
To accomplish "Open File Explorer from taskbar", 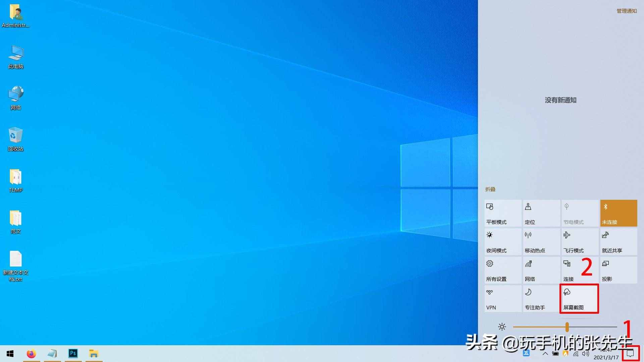I will (94, 354).
